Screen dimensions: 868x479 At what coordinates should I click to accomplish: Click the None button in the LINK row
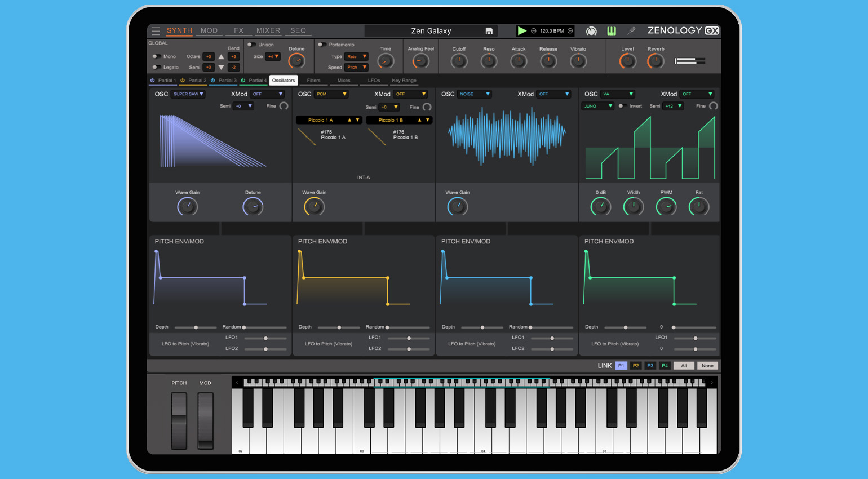click(707, 365)
